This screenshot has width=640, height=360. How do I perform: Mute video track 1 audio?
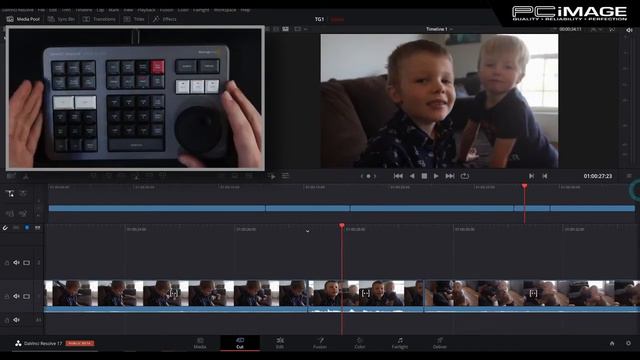tap(16, 296)
